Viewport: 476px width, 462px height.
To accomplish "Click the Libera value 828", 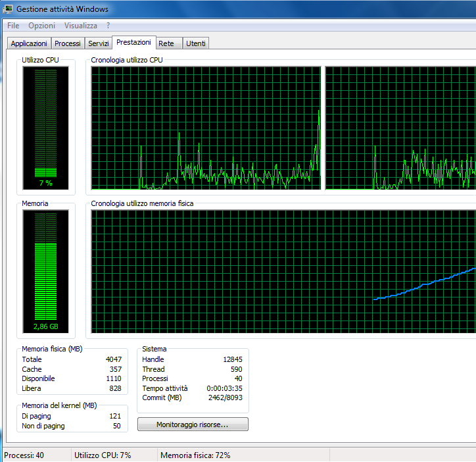I will [x=115, y=388].
